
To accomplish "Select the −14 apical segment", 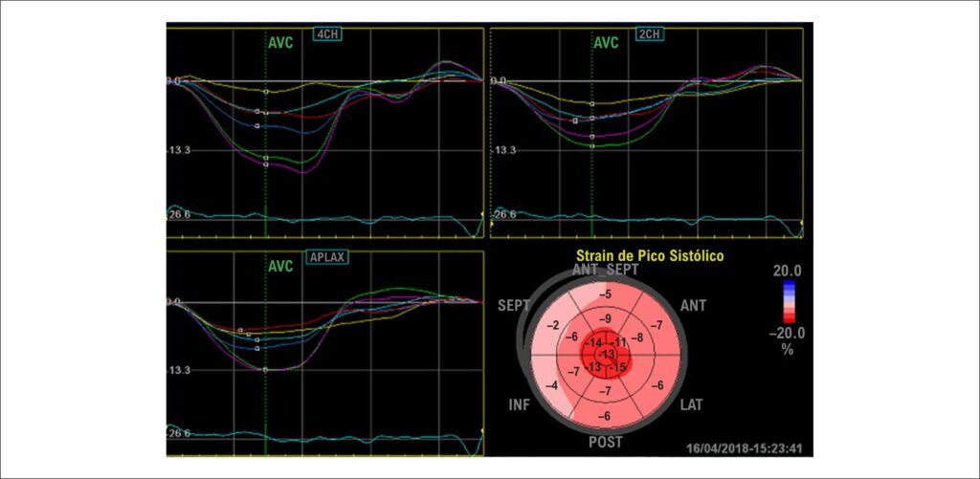I will (593, 343).
